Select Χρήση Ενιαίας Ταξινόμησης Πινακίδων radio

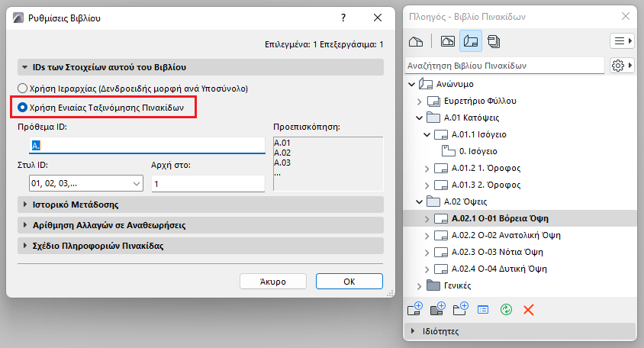click(101, 108)
